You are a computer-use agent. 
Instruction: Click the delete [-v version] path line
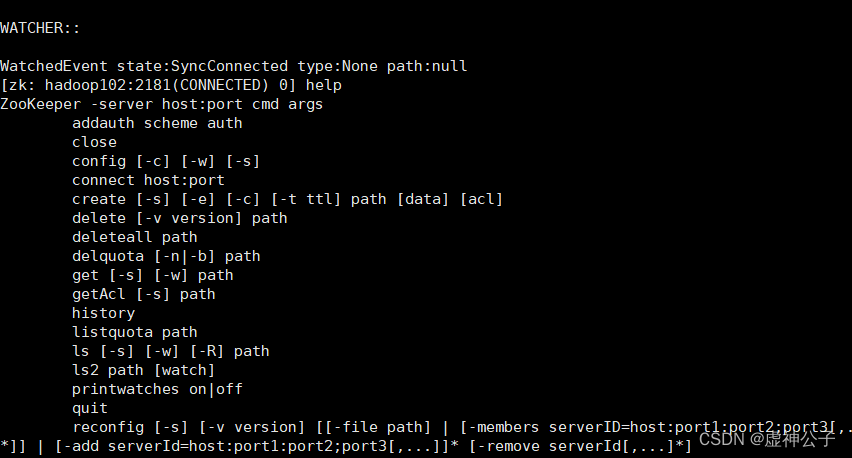[179, 218]
